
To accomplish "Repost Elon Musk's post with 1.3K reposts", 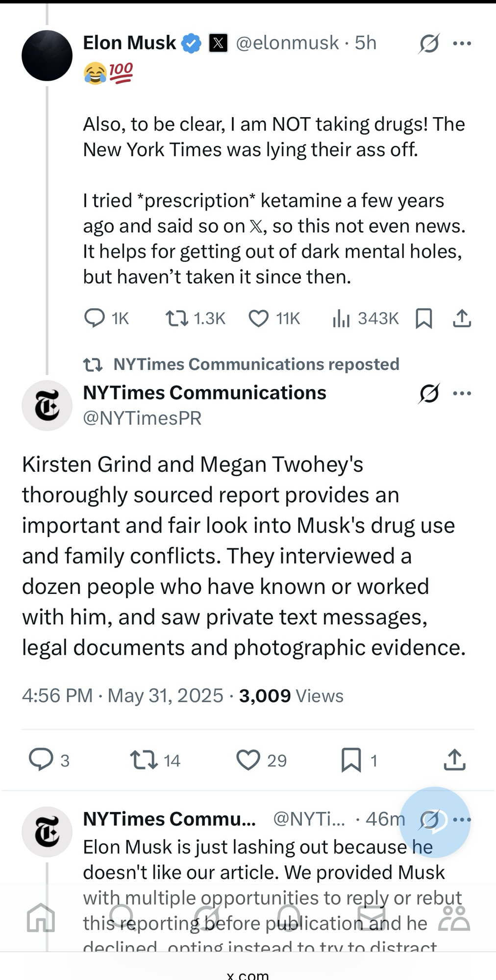I will click(x=177, y=318).
